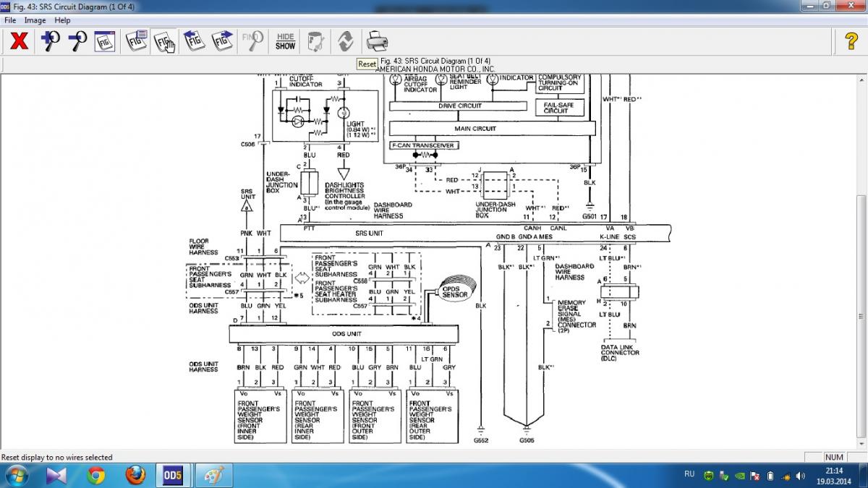Open the help question mark icon
Image resolution: width=868 pixels, height=488 pixels.
pos(851,41)
